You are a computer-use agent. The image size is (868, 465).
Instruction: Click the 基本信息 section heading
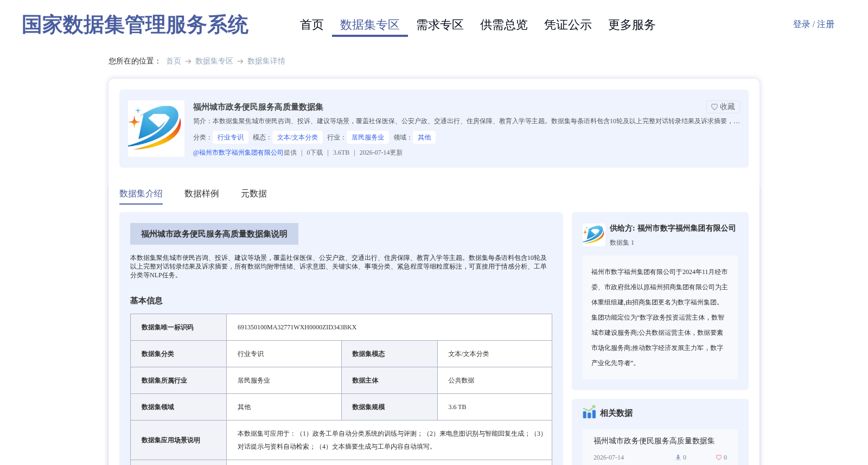[x=146, y=301]
